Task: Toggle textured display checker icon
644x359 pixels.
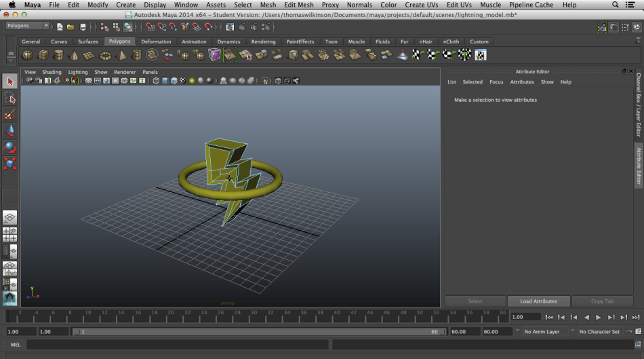Action: coord(183,81)
